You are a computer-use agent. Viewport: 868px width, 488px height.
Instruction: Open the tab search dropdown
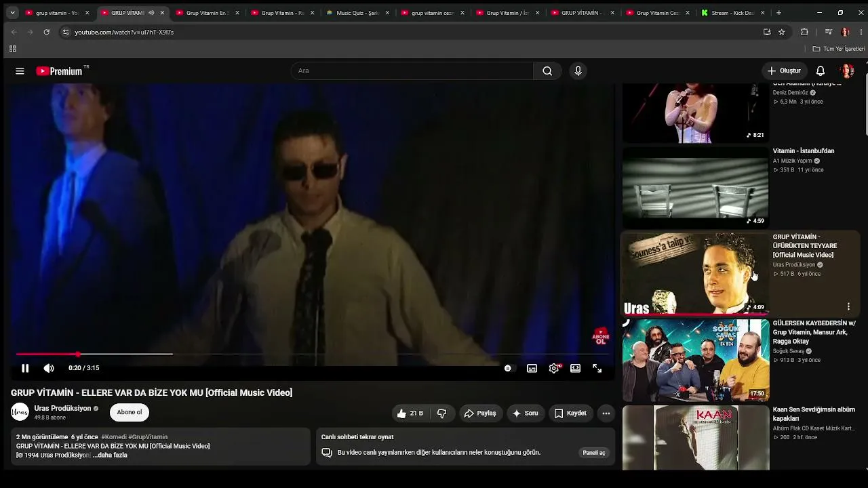point(12,13)
